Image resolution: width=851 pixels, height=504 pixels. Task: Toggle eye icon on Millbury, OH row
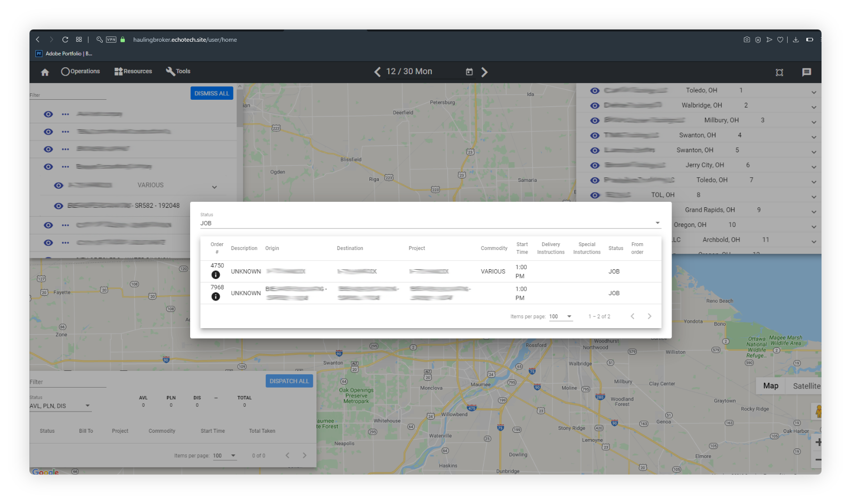595,120
